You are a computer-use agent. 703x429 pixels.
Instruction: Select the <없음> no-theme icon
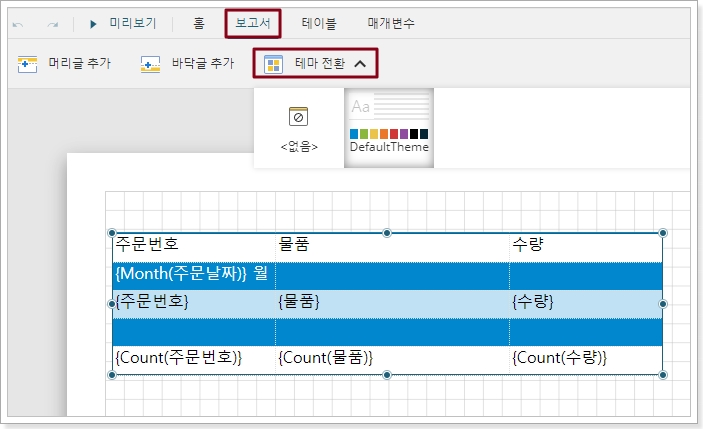click(298, 116)
